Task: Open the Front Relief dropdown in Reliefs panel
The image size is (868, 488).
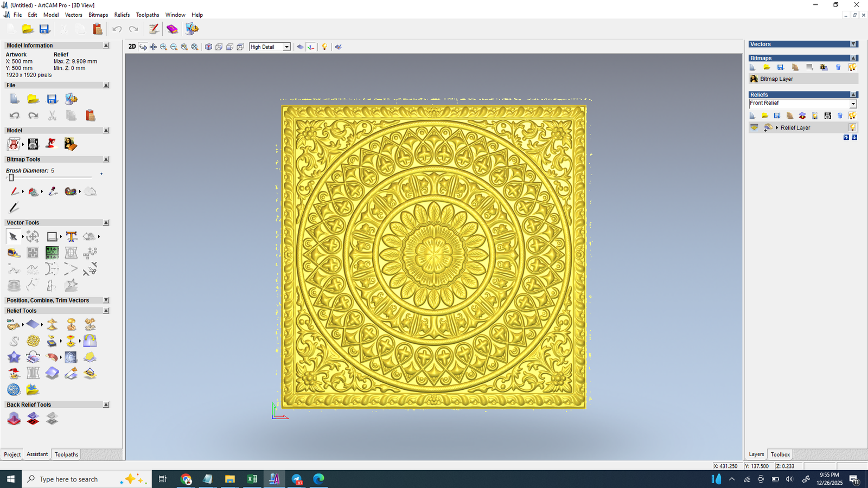Action: point(853,104)
